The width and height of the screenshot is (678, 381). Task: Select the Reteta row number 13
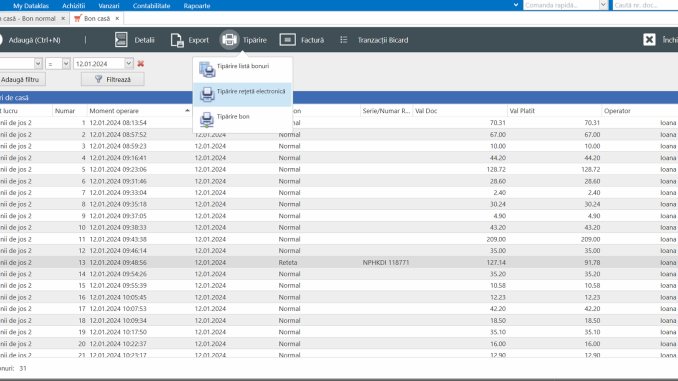pos(339,262)
